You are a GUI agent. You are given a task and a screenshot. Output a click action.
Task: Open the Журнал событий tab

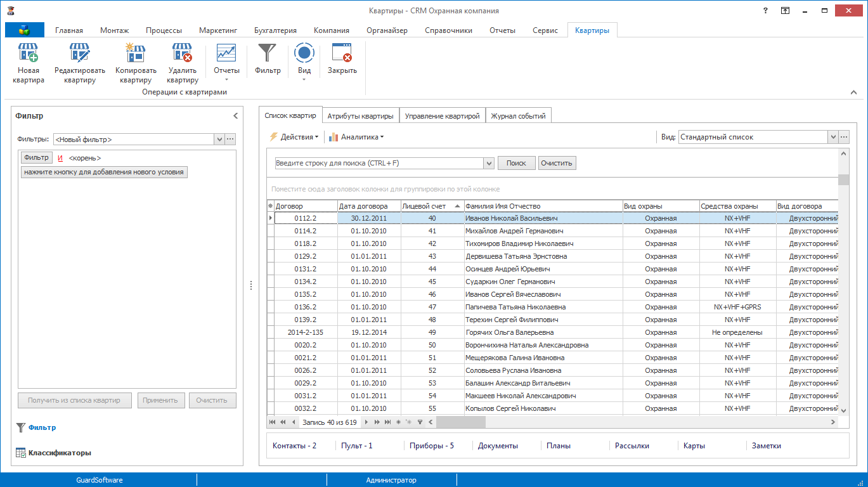point(519,115)
